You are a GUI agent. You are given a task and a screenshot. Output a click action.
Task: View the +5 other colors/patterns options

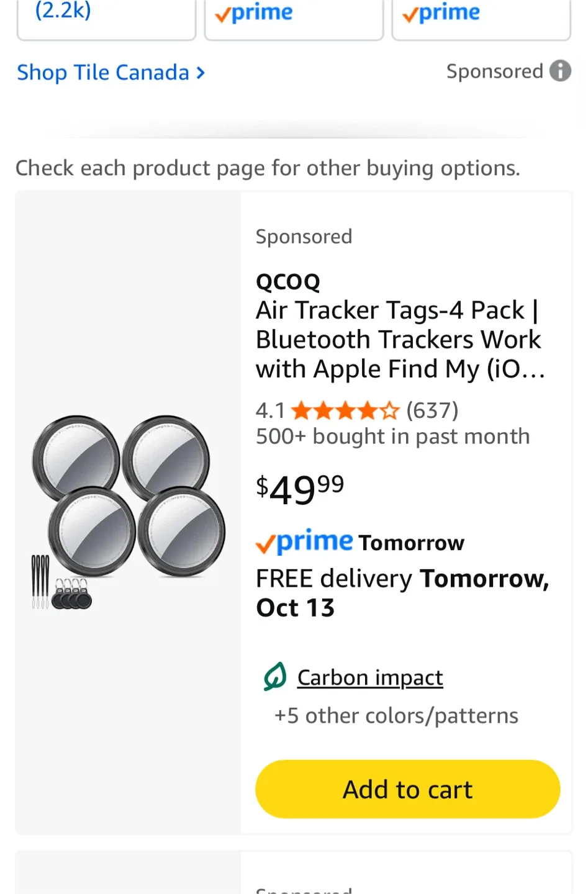pos(396,716)
